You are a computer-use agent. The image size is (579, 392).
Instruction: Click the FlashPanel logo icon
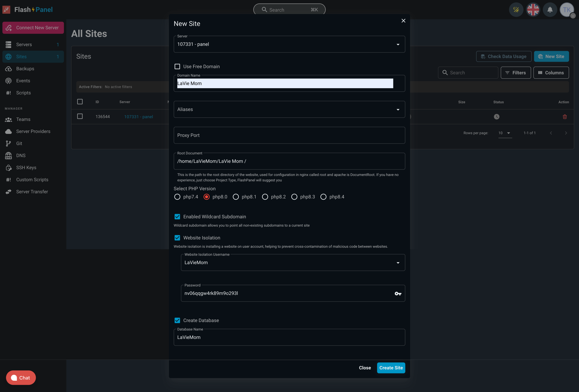tap(7, 10)
